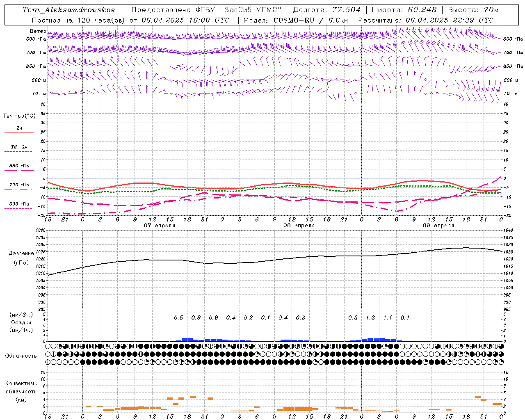Click the Tom_Aleksandrovskoe station title
The image size is (525, 420).
click(x=68, y=10)
